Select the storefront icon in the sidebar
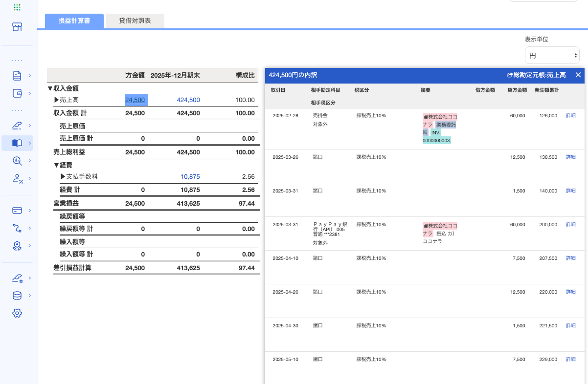The image size is (588, 384). pyautogui.click(x=17, y=27)
